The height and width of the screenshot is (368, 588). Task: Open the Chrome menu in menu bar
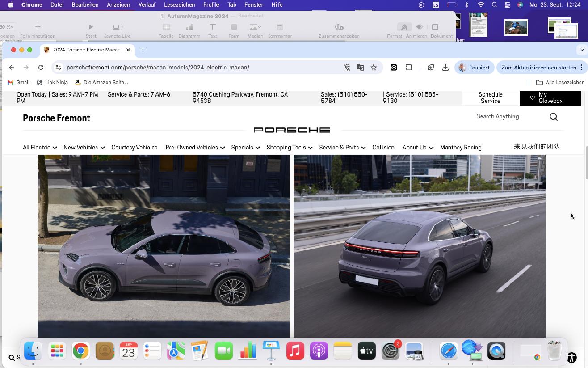[x=32, y=5]
